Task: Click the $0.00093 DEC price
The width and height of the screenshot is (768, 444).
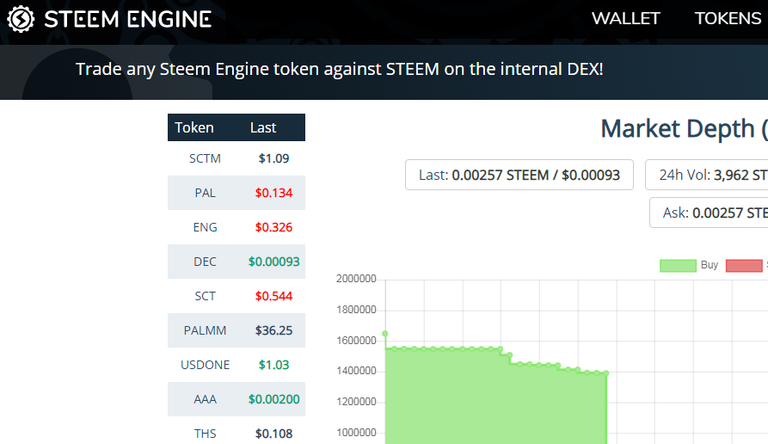Action: (x=274, y=261)
